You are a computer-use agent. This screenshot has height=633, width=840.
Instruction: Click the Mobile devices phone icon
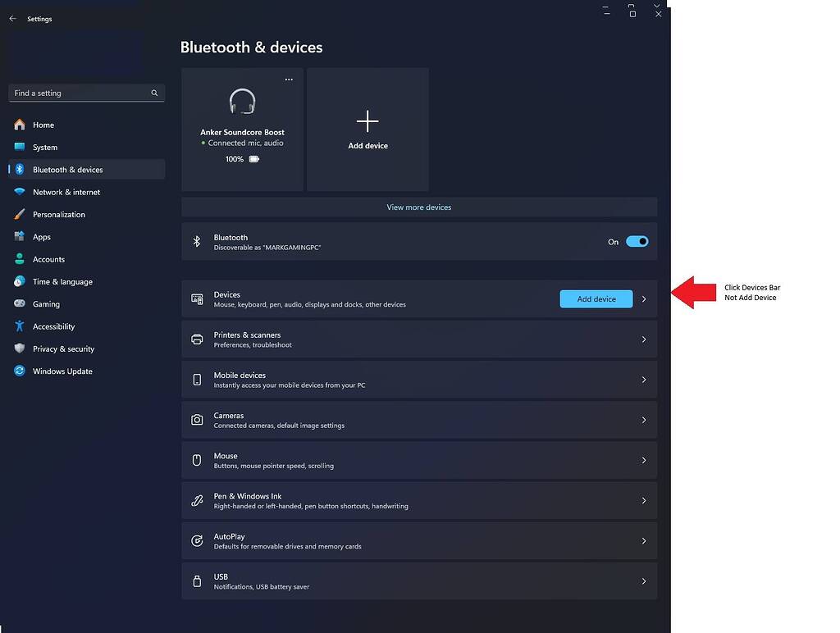pyautogui.click(x=197, y=380)
